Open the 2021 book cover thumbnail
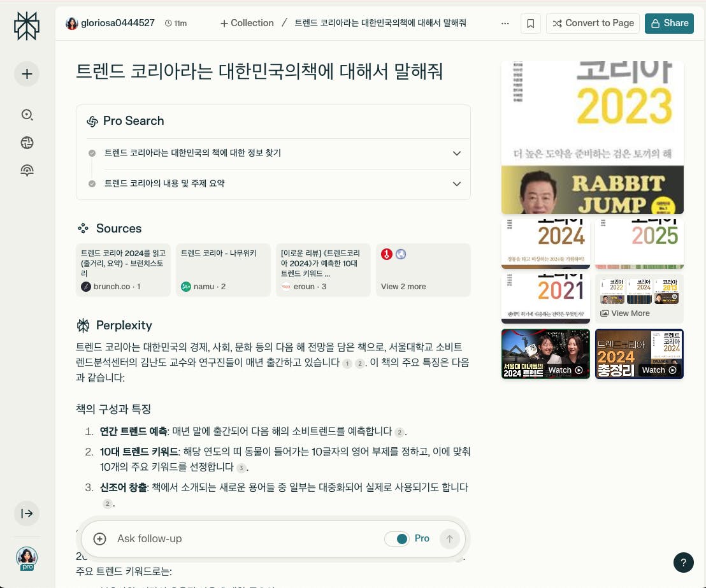This screenshot has height=588, width=706. 545,299
